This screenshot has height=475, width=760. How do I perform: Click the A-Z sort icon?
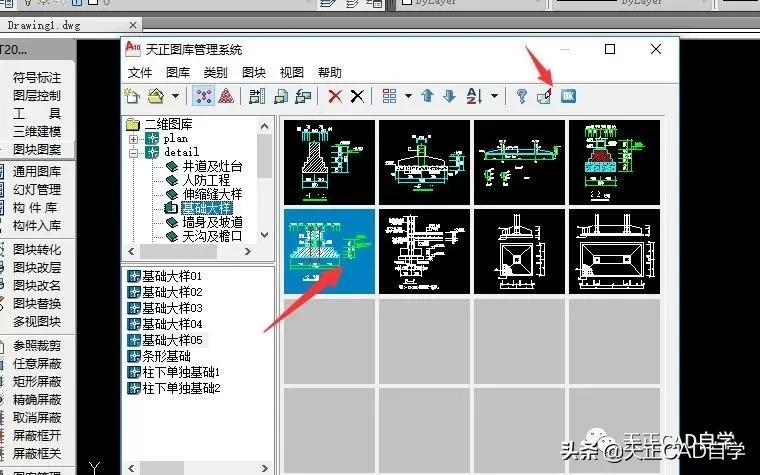pyautogui.click(x=474, y=96)
